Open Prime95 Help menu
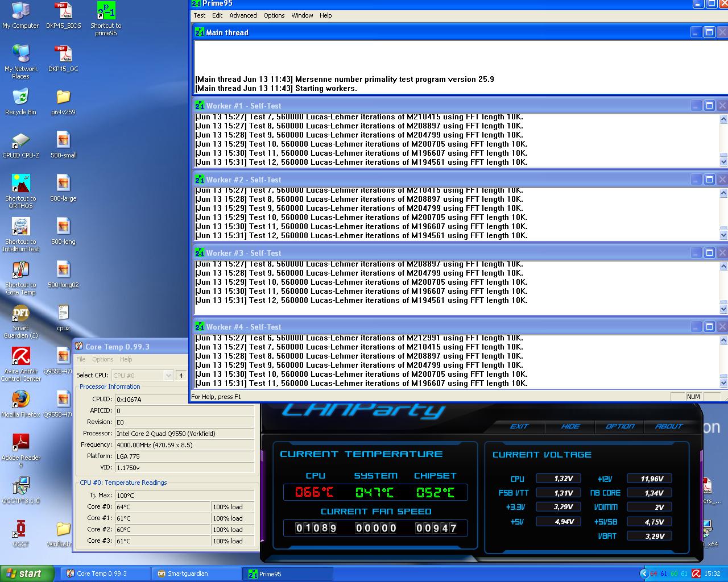The height and width of the screenshot is (582, 728). pos(325,15)
